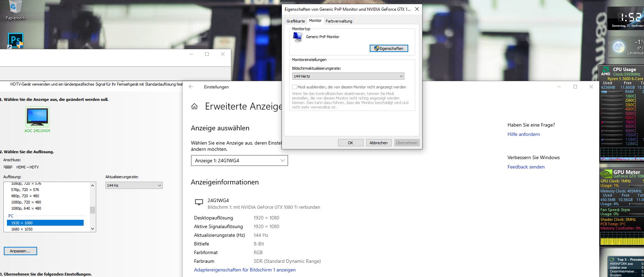Select '480p, 720 × 480' resolution
The width and height of the screenshot is (644, 277).
click(25, 196)
